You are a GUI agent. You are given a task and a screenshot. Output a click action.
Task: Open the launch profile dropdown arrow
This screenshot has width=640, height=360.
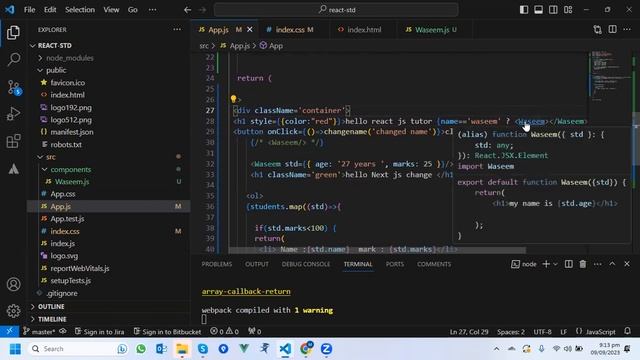coord(556,264)
